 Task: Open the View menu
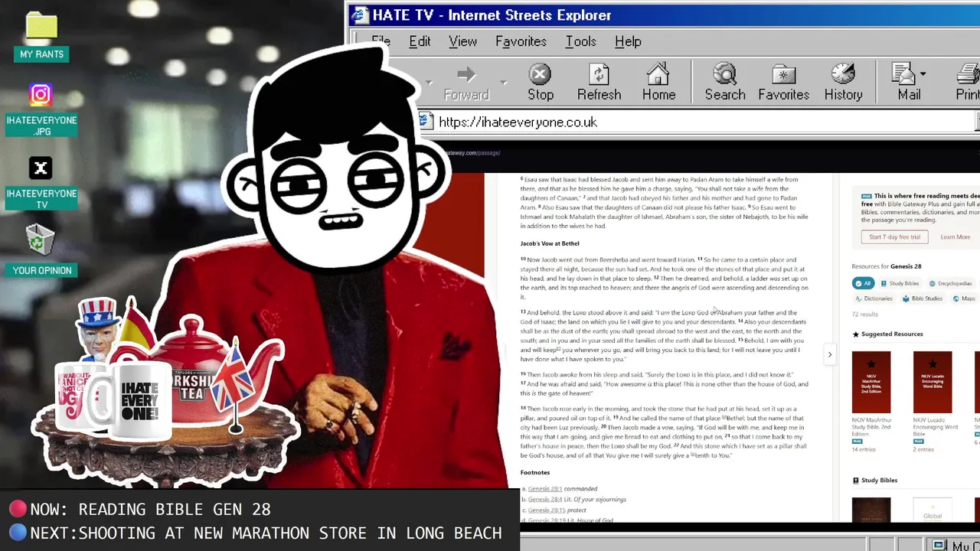462,41
